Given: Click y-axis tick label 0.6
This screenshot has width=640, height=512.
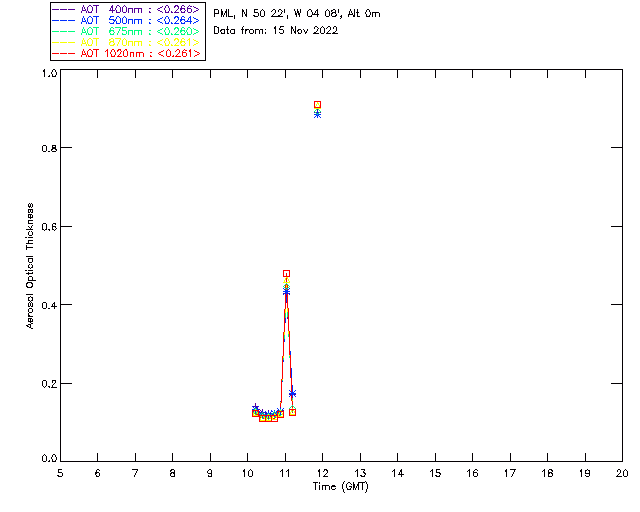Looking at the screenshot, I should (x=49, y=227).
